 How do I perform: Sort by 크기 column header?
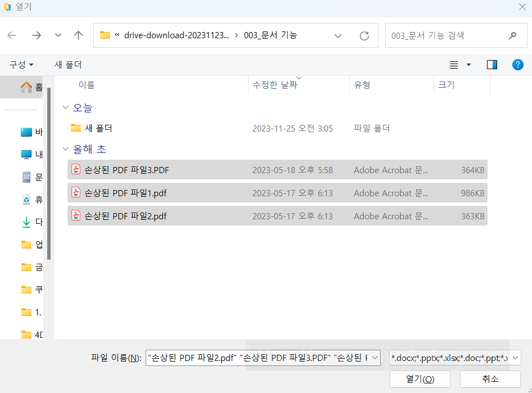click(446, 85)
